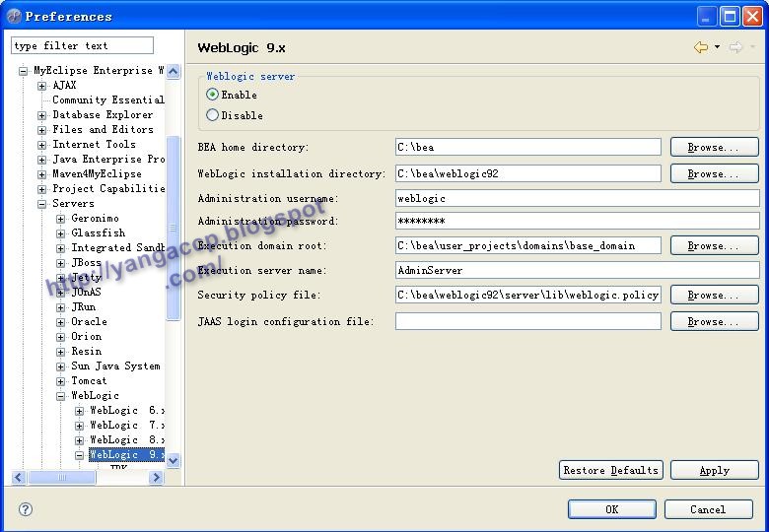
Task: Focus the type filter text field
Action: (x=82, y=45)
